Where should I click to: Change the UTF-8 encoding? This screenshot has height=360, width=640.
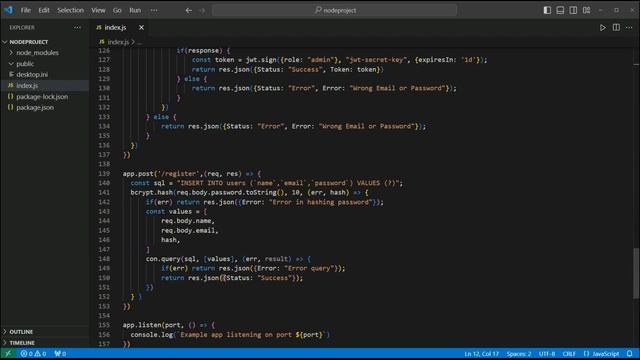(x=547, y=353)
